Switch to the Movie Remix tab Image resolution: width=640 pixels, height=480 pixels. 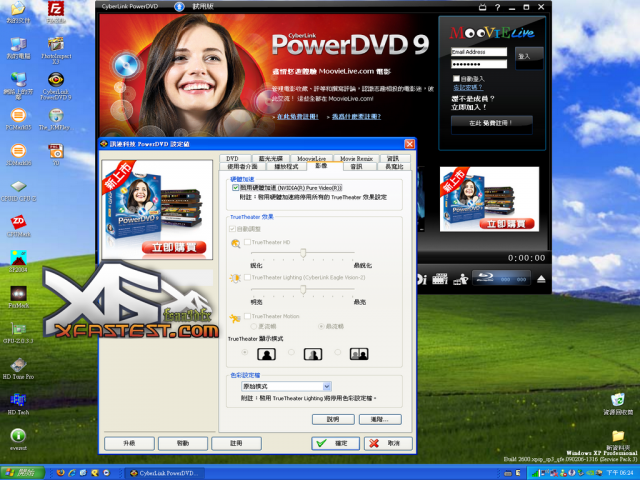(356, 158)
